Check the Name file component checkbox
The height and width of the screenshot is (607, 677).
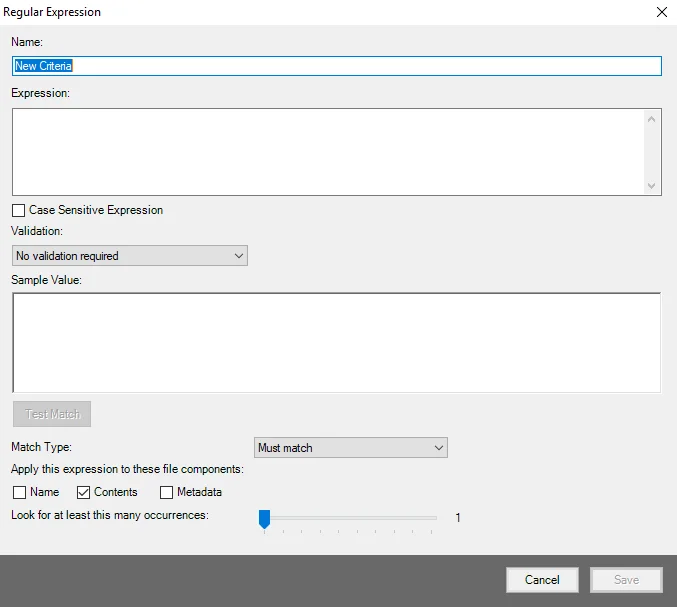pos(19,493)
